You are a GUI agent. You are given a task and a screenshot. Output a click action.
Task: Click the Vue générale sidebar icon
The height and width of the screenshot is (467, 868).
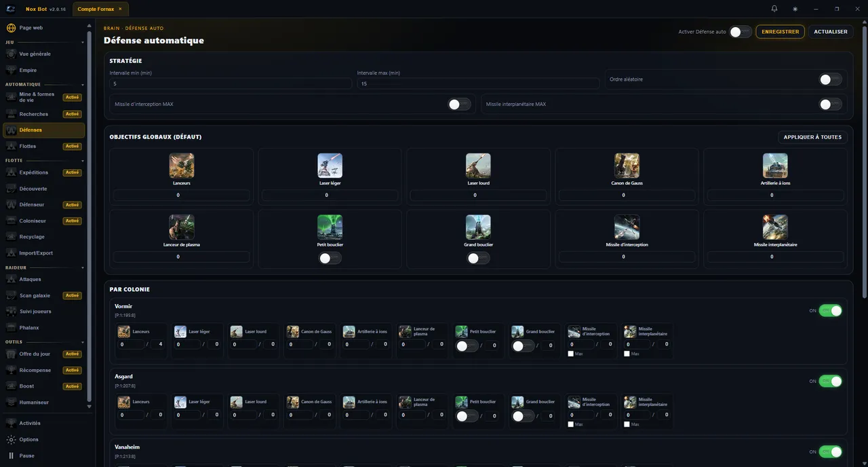(11, 54)
